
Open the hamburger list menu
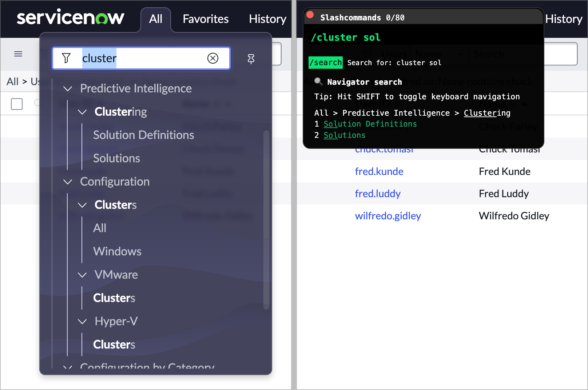click(18, 54)
